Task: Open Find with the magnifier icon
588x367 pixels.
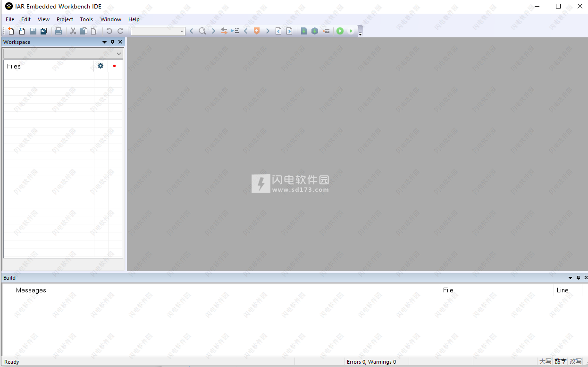Action: (202, 31)
